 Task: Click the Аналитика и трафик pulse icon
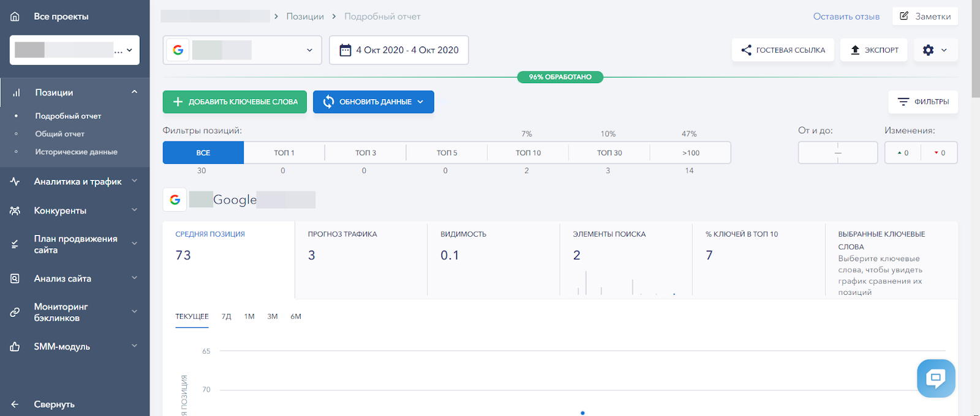point(15,182)
